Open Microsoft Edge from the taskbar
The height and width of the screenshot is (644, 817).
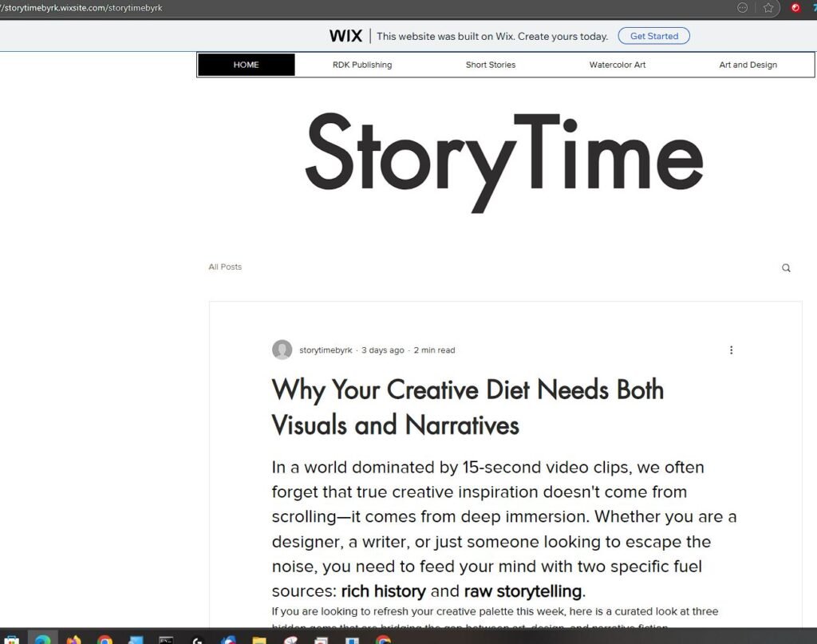point(41,639)
